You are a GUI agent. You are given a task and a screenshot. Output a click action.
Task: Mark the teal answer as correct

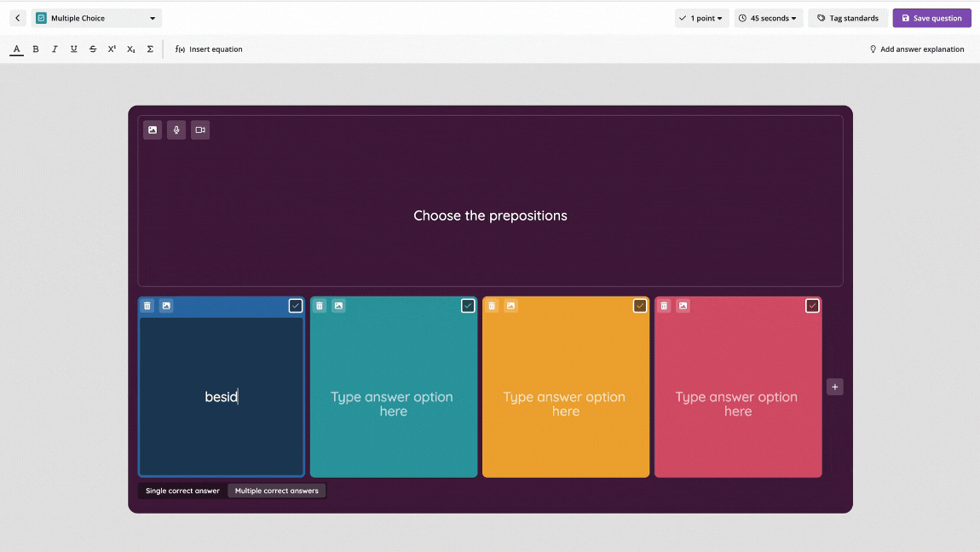tap(468, 306)
